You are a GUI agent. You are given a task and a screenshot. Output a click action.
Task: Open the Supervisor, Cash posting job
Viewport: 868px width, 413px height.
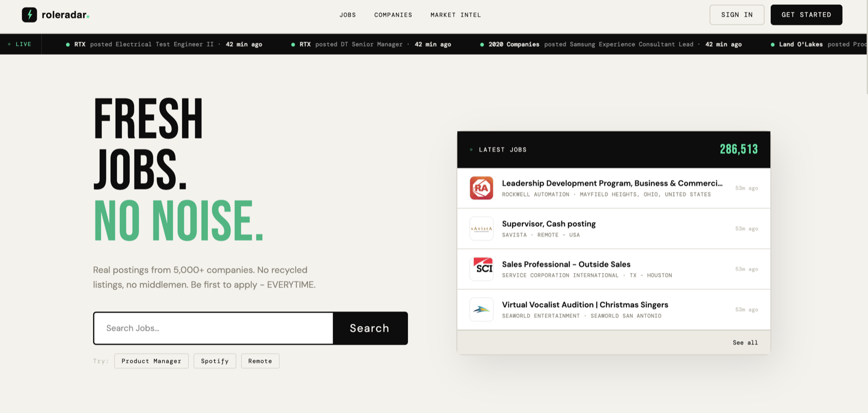pyautogui.click(x=614, y=229)
